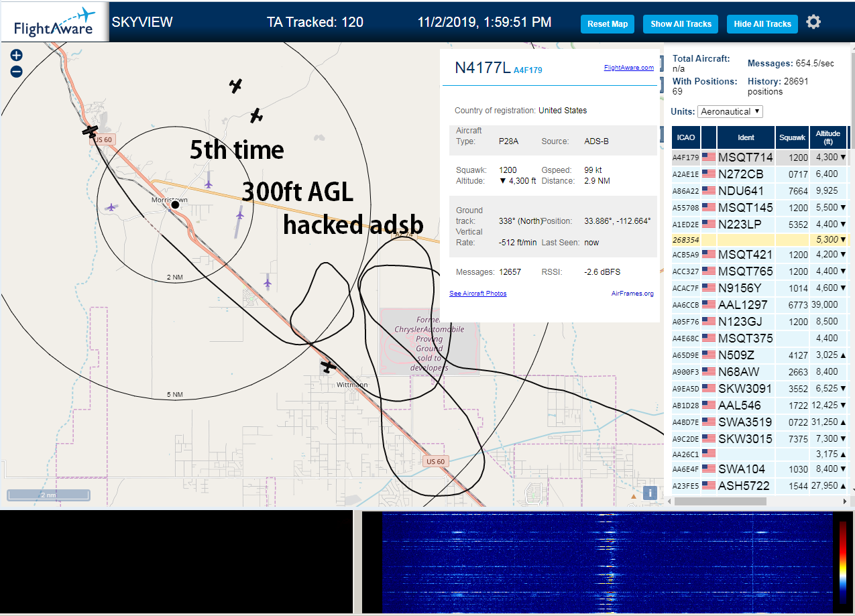Open the Units dropdown showing Aeronautical
The height and width of the screenshot is (616, 855).
point(730,111)
